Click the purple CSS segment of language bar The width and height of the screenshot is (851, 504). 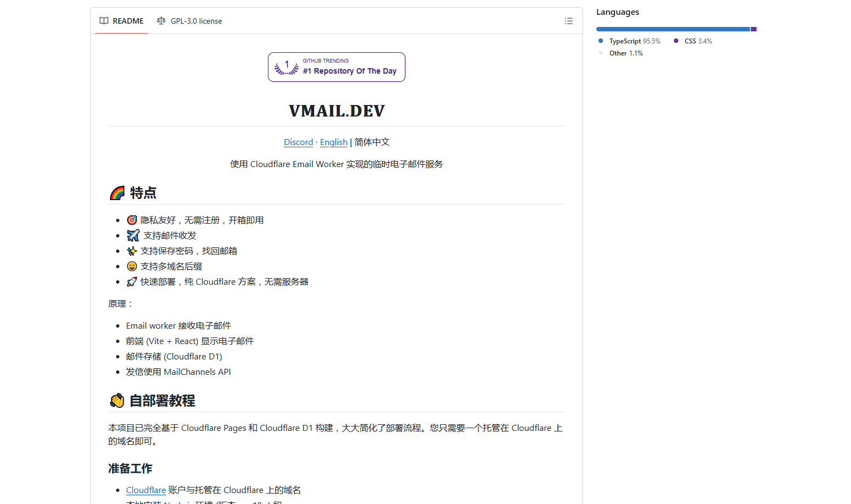(753, 29)
